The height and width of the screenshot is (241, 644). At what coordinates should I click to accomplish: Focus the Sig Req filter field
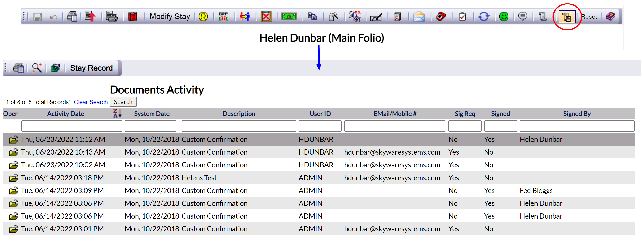point(465,126)
